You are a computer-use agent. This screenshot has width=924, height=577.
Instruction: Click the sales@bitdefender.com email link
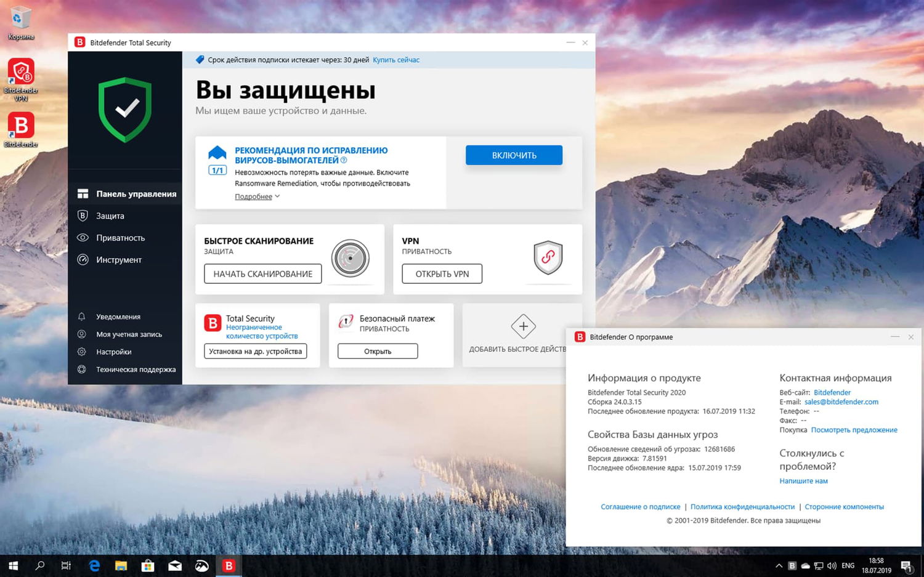tap(841, 401)
